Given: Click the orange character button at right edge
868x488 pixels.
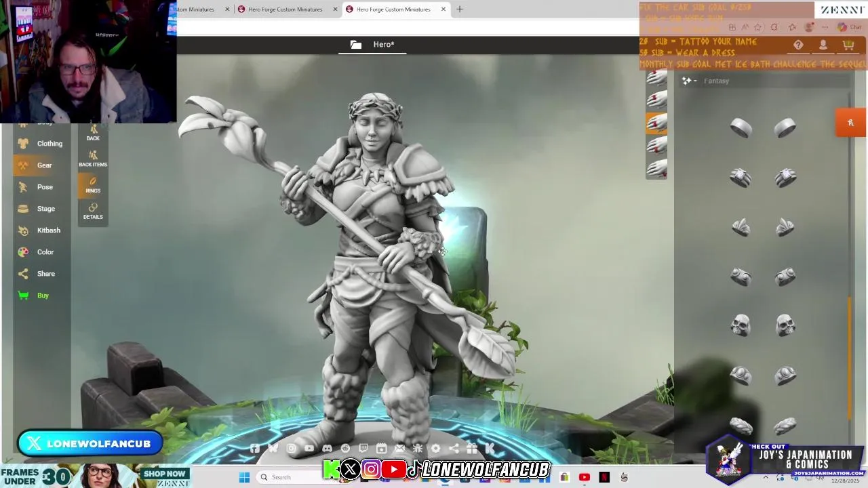Looking at the screenshot, I should point(851,123).
